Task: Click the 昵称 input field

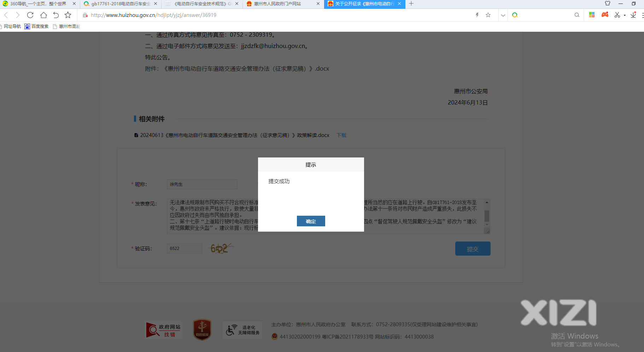Action: (202, 184)
